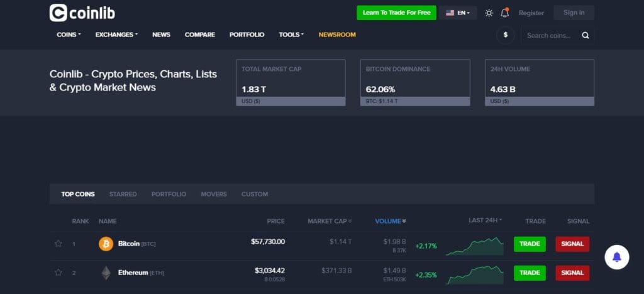Click the Register link
Viewport: 644px width, 294px height.
[531, 13]
